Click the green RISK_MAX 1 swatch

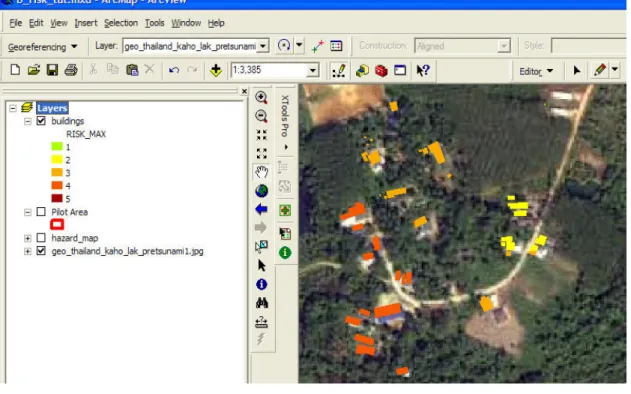pos(57,146)
